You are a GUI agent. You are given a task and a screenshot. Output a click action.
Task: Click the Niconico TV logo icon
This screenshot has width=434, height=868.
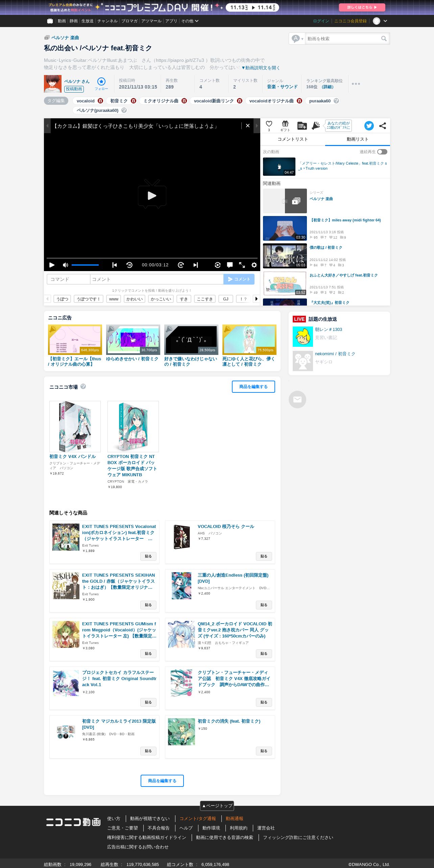point(50,21)
